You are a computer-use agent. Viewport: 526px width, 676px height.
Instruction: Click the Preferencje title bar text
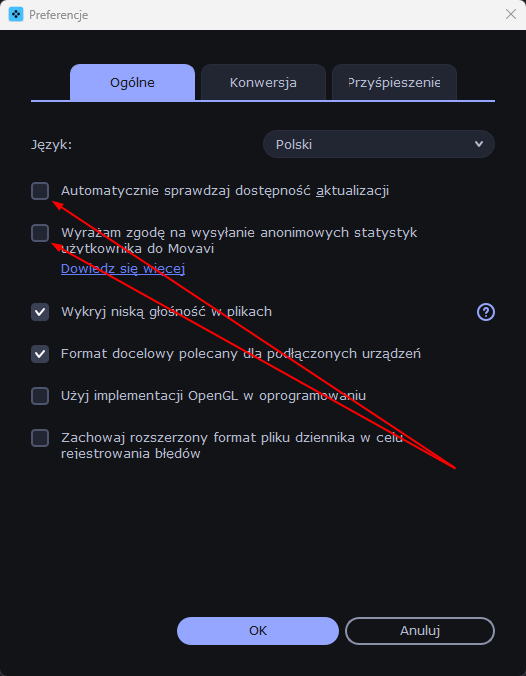point(59,15)
